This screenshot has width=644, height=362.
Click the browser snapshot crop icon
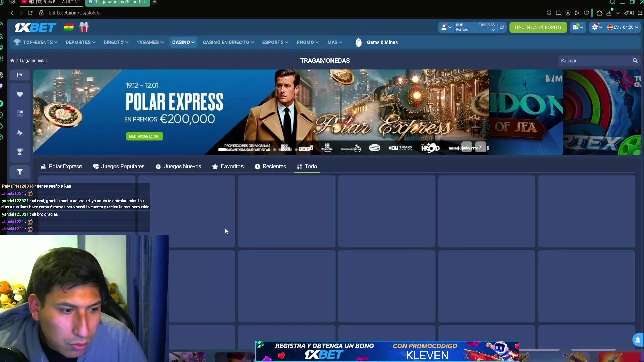[558, 13]
